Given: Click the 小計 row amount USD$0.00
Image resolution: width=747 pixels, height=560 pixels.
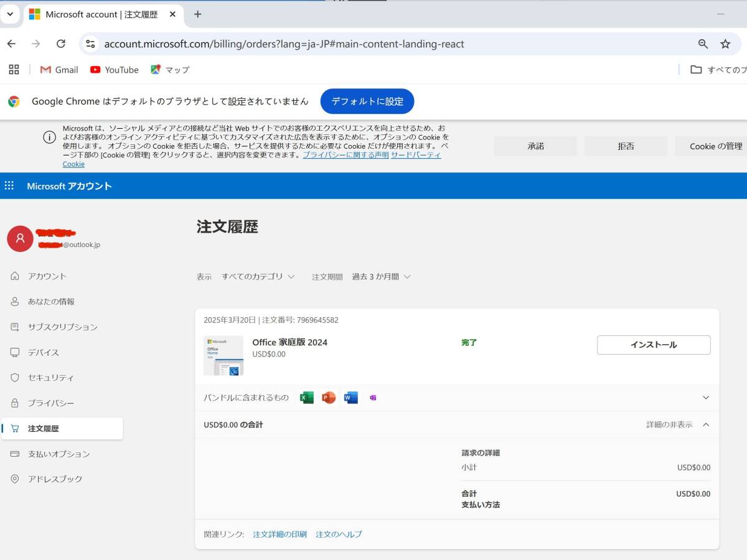Looking at the screenshot, I should click(x=693, y=468).
